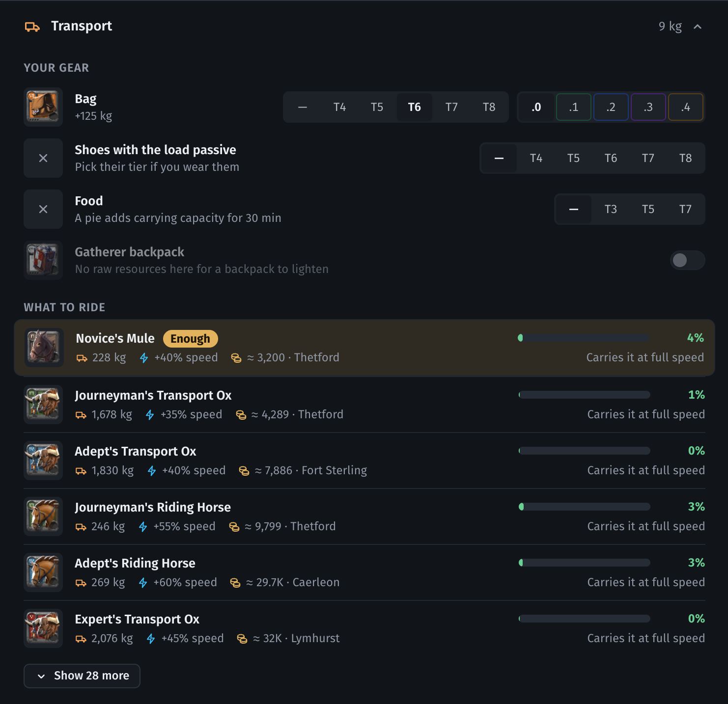Viewport: 728px width, 704px height.
Task: Click the Journeyman's Transport Ox icon
Action: coord(43,405)
